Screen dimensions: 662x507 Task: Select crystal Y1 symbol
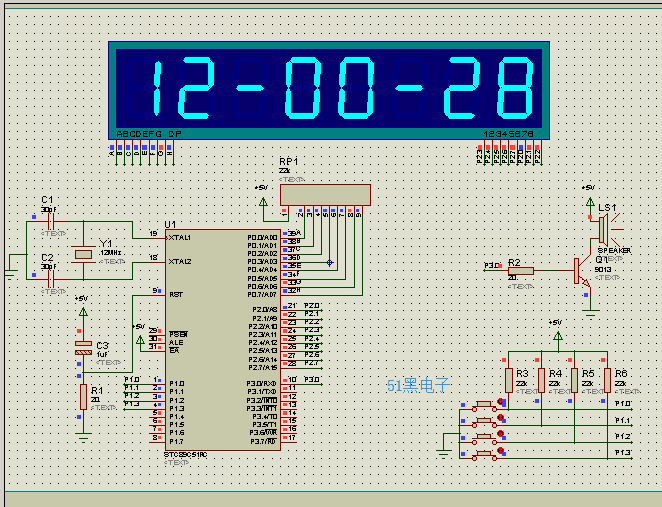click(x=83, y=254)
